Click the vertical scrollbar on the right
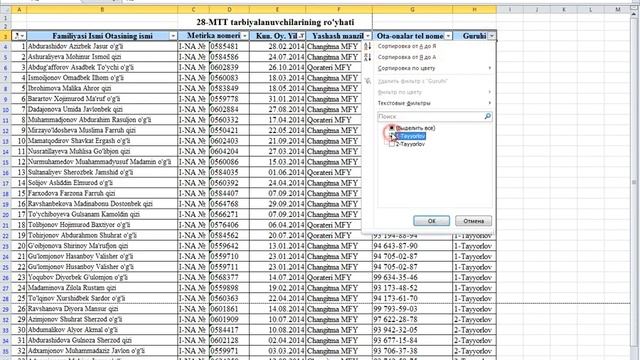Image resolution: width=640 pixels, height=360 pixels. (x=634, y=182)
